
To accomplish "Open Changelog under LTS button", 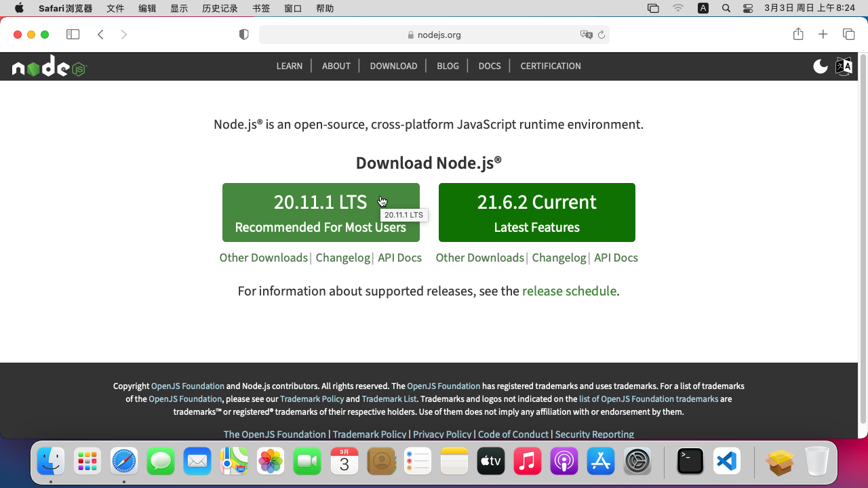I will 343,258.
